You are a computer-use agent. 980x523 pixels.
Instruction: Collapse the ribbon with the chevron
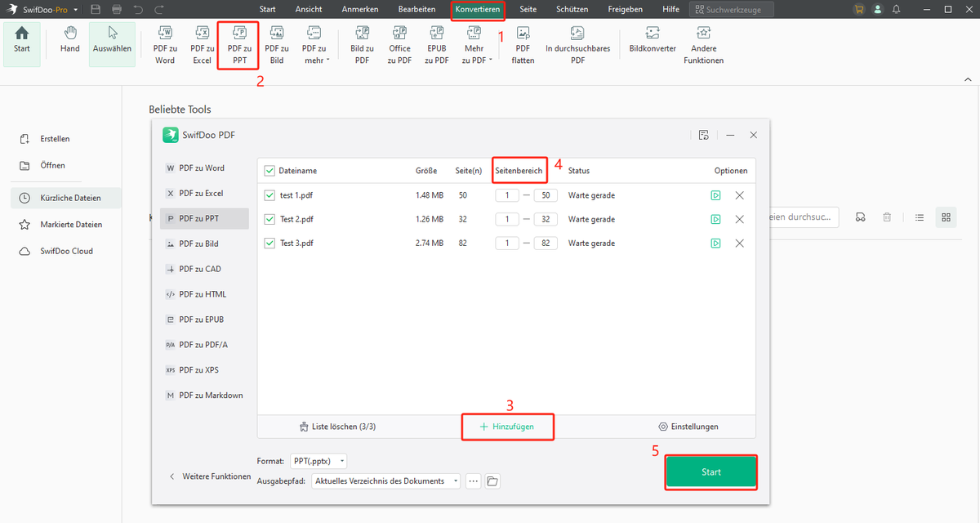pyautogui.click(x=968, y=79)
